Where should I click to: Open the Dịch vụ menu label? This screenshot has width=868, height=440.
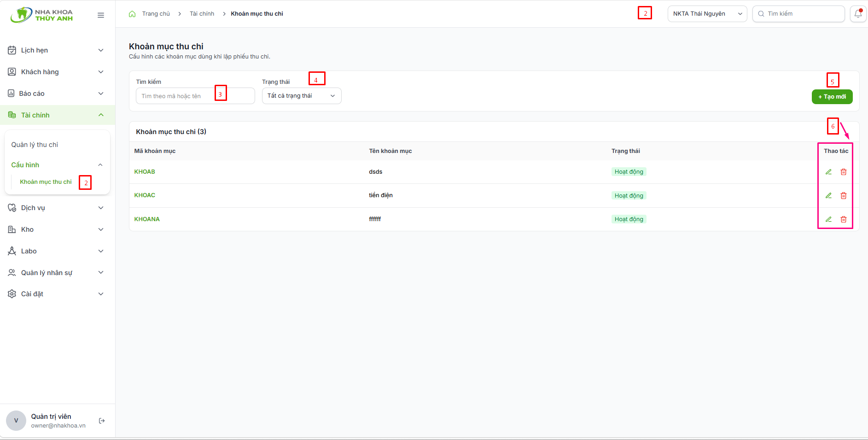point(33,208)
